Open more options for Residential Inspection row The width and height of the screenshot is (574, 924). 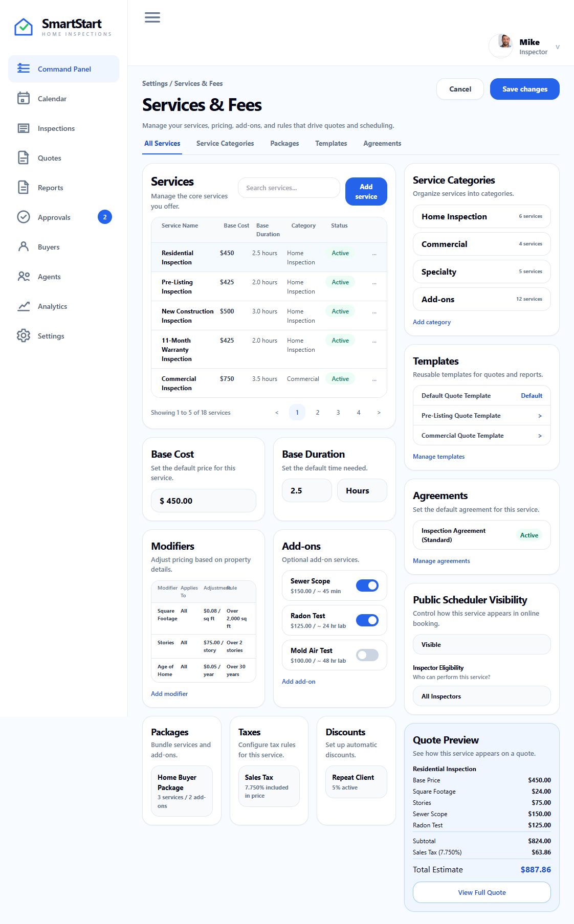(374, 254)
